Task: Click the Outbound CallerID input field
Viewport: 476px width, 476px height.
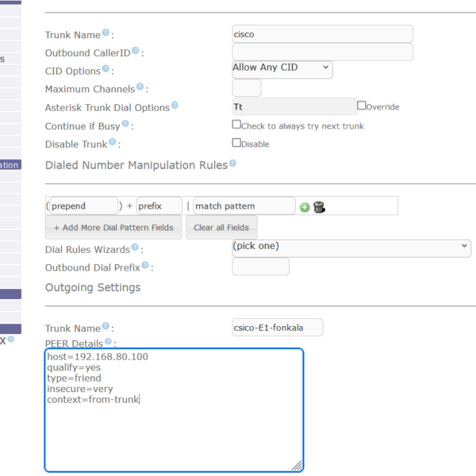Action: (x=322, y=52)
